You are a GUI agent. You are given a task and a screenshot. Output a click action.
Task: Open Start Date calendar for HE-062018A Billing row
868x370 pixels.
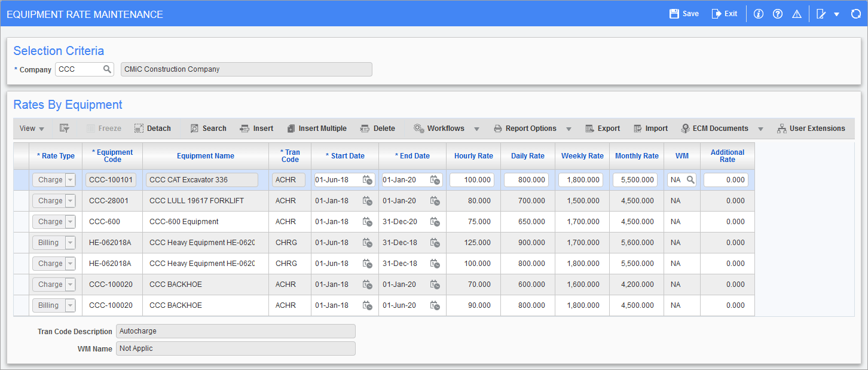pyautogui.click(x=368, y=243)
